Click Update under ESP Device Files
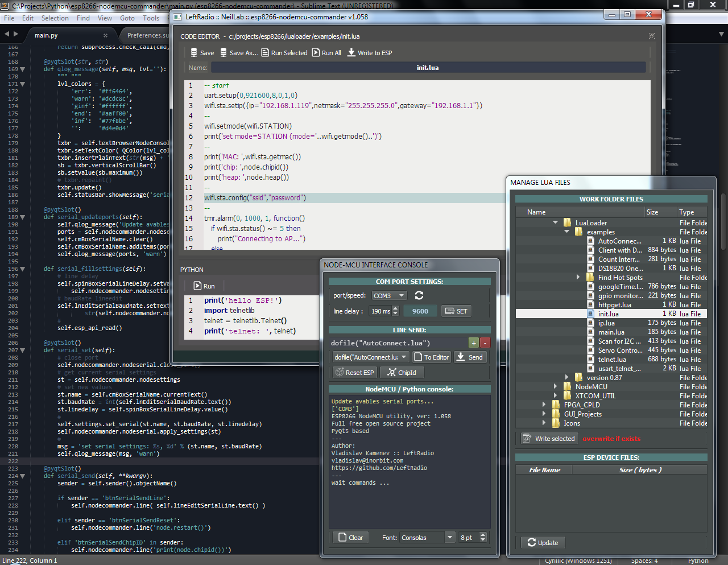The width and height of the screenshot is (728, 565). point(543,542)
